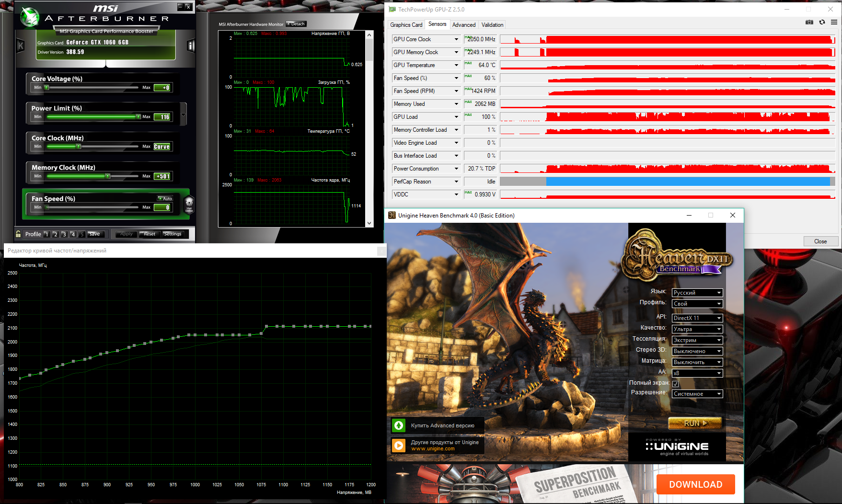This screenshot has width=842, height=504.
Task: Click the Core Clock Curve value box
Action: [x=162, y=147]
